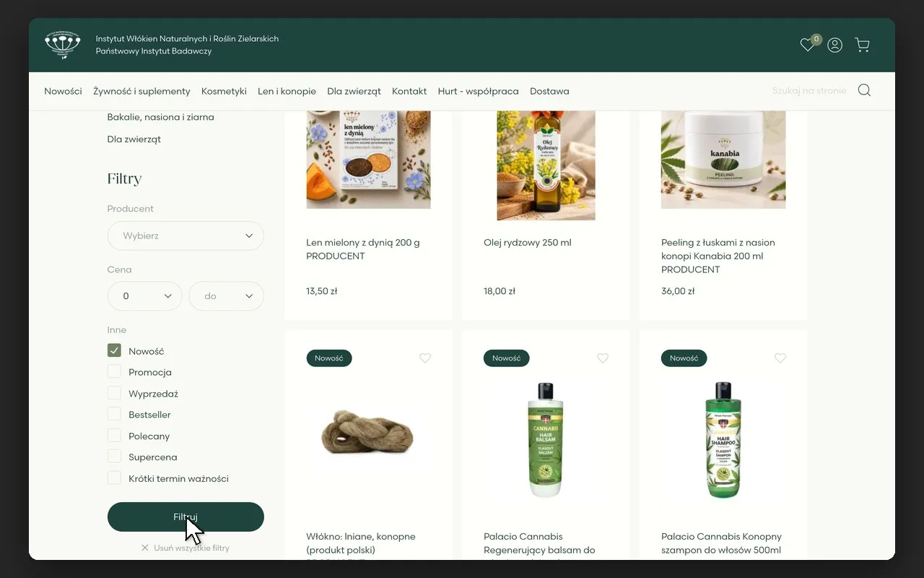Open the Dla zwierząt navigation item
This screenshot has width=924, height=578.
click(354, 91)
